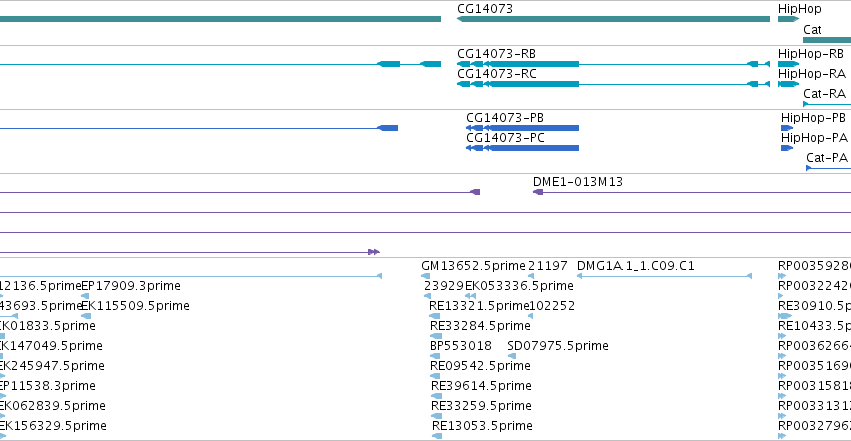
Task: Click HipHop-RB transcript label
Action: click(x=811, y=54)
